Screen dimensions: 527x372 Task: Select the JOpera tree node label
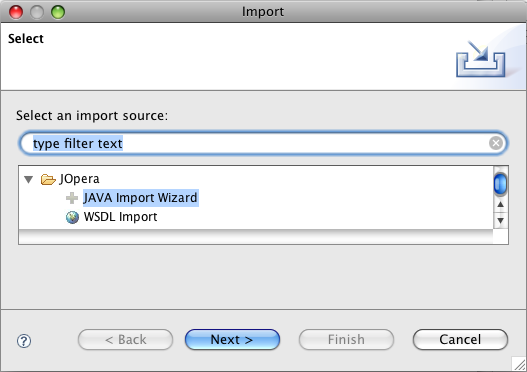click(80, 179)
